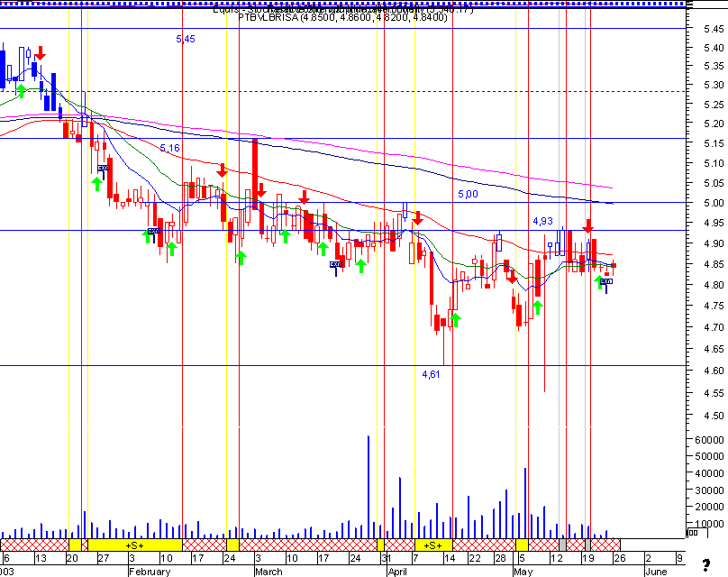Select the green buy arrow below the early-May candles
The image size is (728, 577).
(x=537, y=307)
